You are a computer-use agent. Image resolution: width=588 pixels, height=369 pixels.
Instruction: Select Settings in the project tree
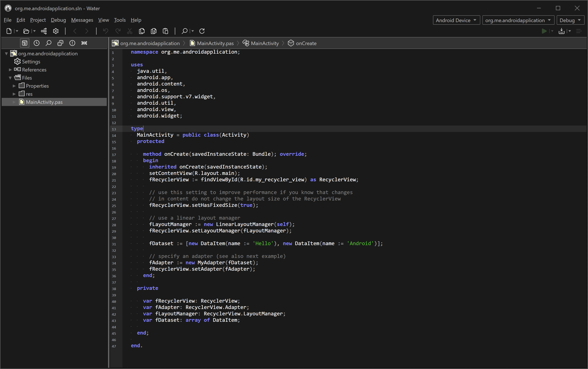[x=31, y=62]
